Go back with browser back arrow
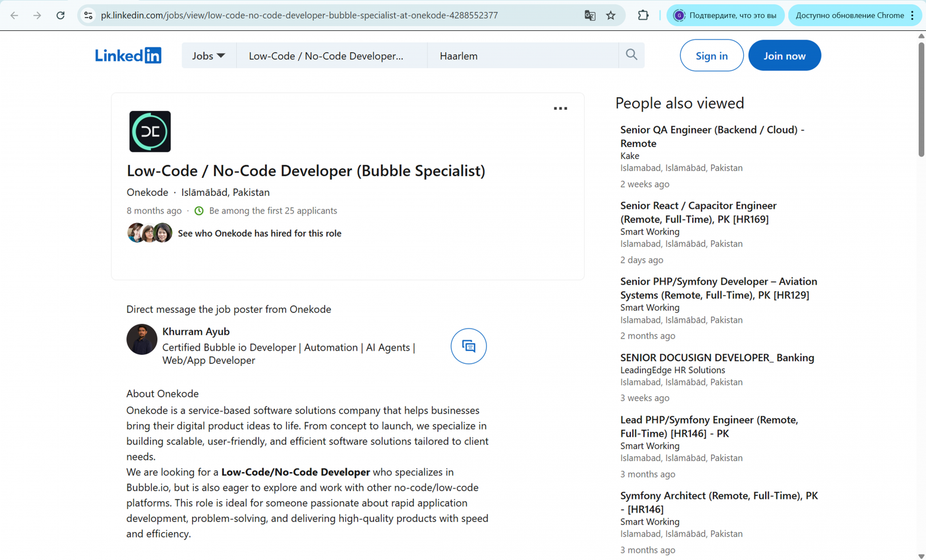Image resolution: width=926 pixels, height=560 pixels. point(14,15)
